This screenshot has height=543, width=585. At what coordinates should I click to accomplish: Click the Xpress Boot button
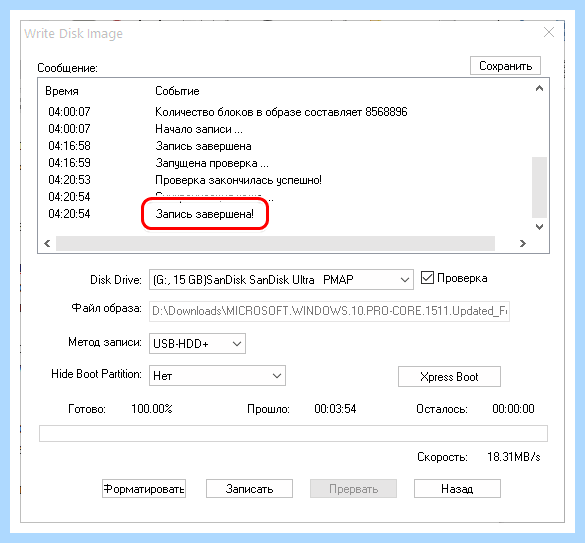pyautogui.click(x=449, y=377)
